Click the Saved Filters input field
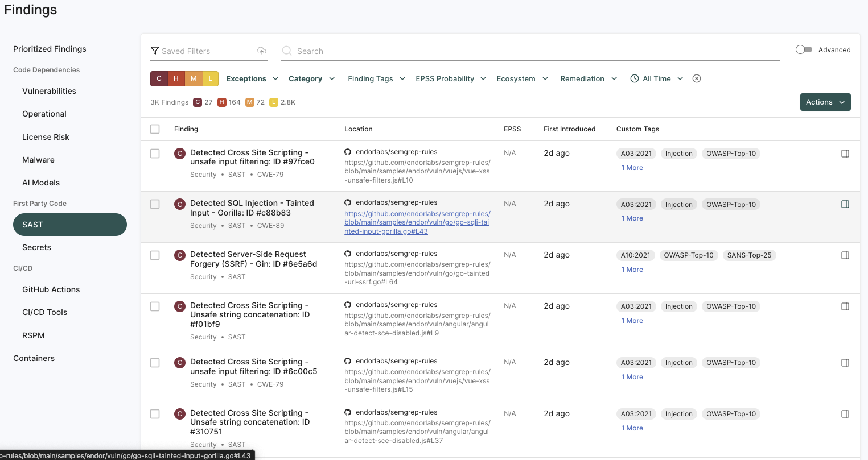The width and height of the screenshot is (868, 460). 208,51
